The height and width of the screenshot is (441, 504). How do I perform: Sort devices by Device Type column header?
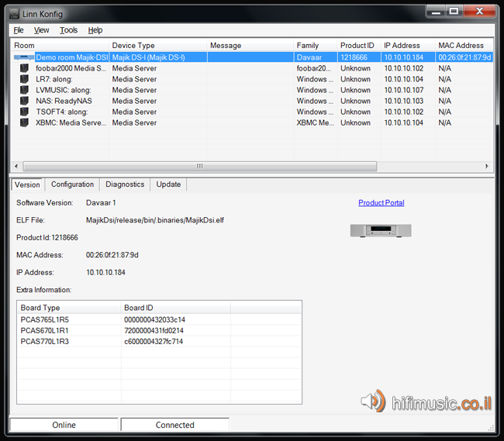(x=158, y=45)
